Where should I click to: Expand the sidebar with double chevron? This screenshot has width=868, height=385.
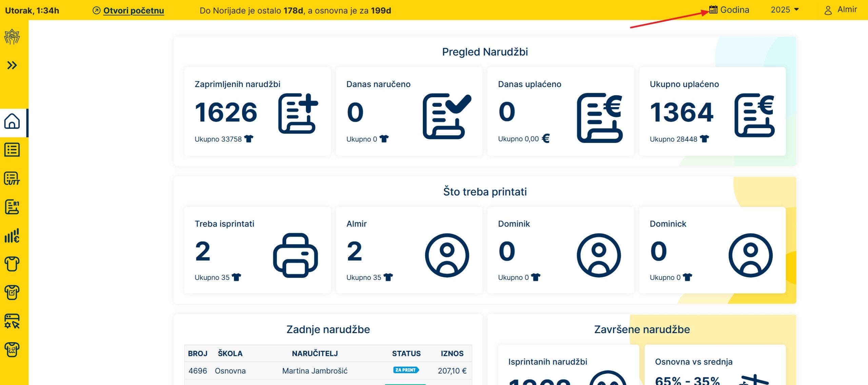tap(12, 65)
